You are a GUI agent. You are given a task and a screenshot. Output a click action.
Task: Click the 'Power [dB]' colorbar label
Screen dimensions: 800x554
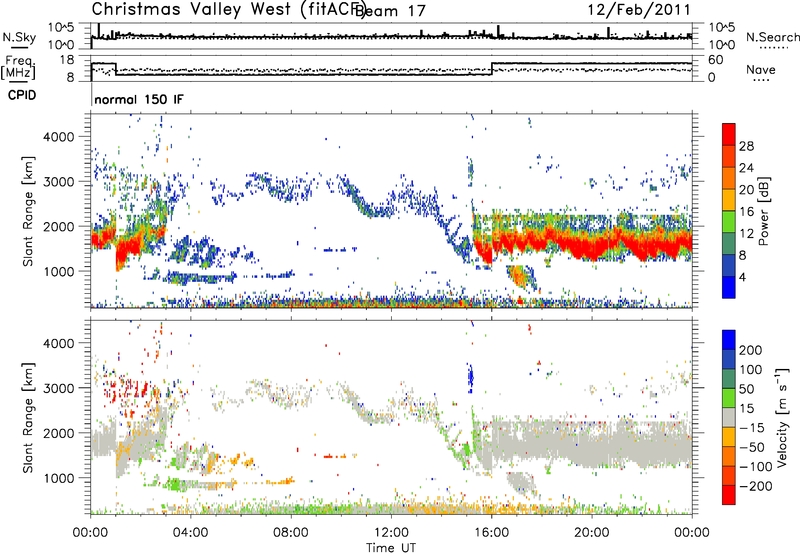click(x=763, y=211)
